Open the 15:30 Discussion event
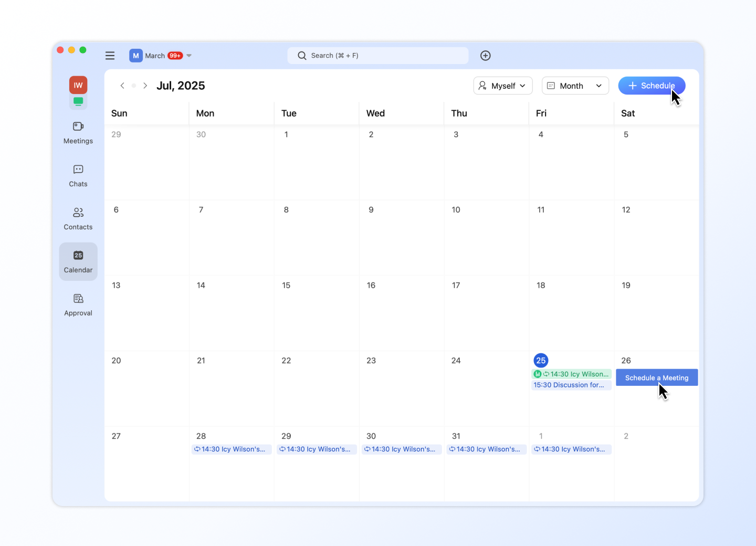This screenshot has height=546, width=756. (571, 385)
